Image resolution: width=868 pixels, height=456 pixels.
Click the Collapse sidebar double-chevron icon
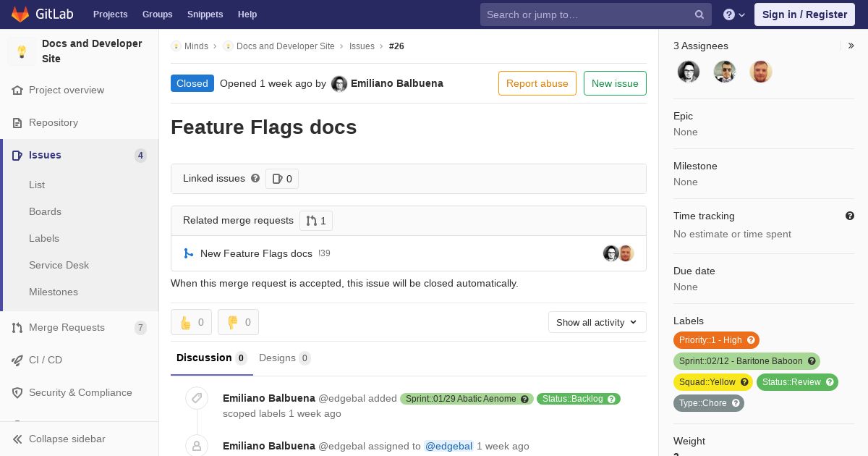click(17, 439)
